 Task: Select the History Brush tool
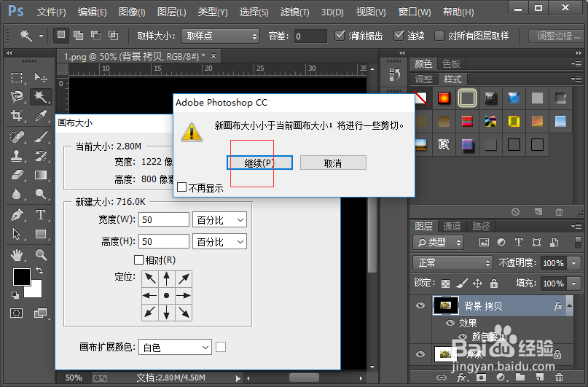tap(41, 156)
